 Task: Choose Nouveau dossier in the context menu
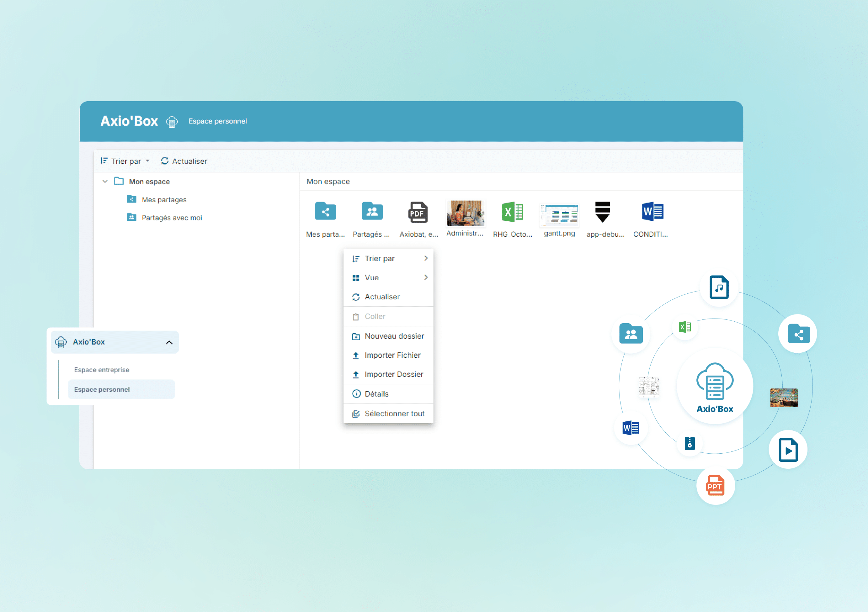click(388, 336)
